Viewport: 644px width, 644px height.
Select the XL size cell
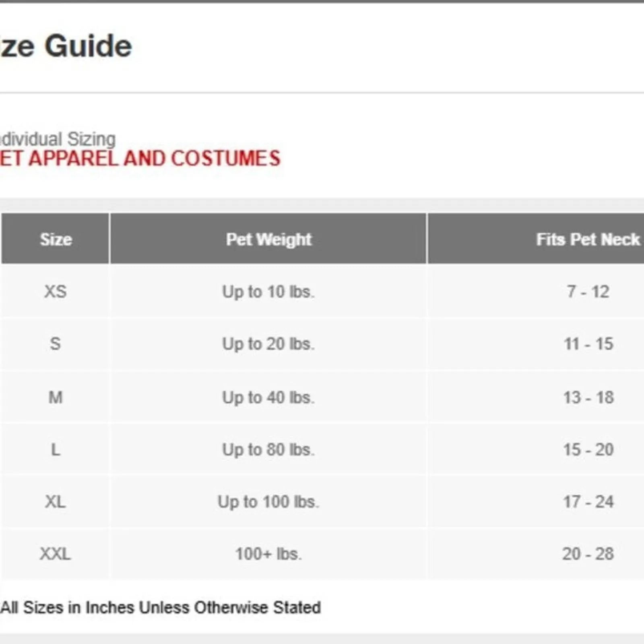click(56, 502)
